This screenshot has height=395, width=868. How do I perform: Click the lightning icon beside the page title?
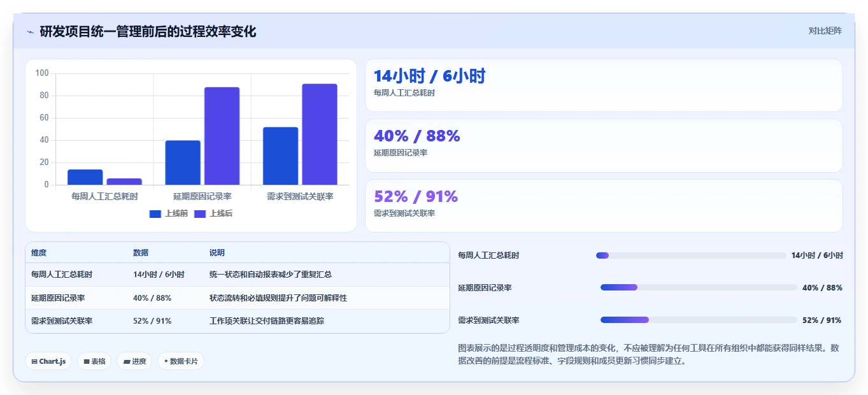30,32
